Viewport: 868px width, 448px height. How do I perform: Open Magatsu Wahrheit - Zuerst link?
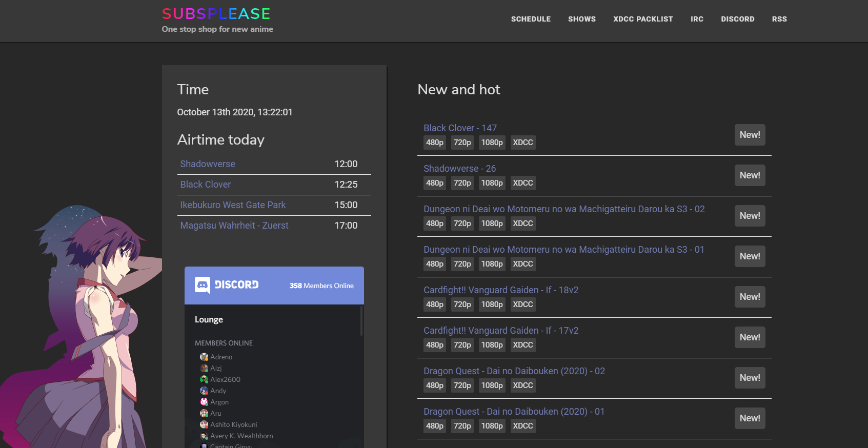tap(234, 226)
